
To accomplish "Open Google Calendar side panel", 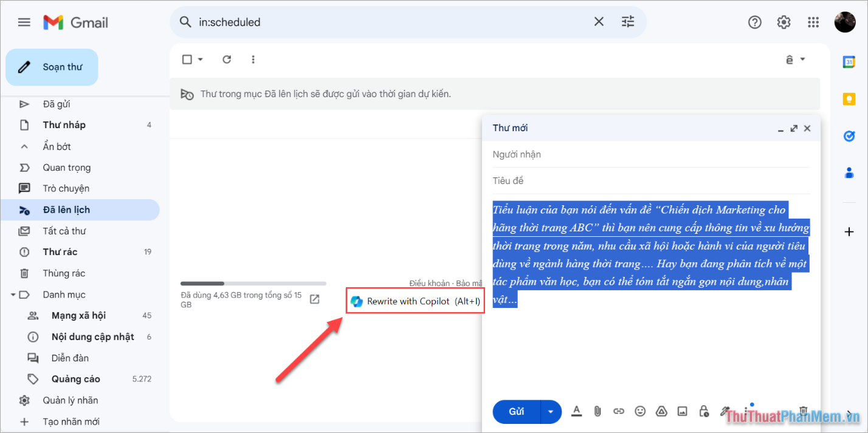I will click(849, 61).
